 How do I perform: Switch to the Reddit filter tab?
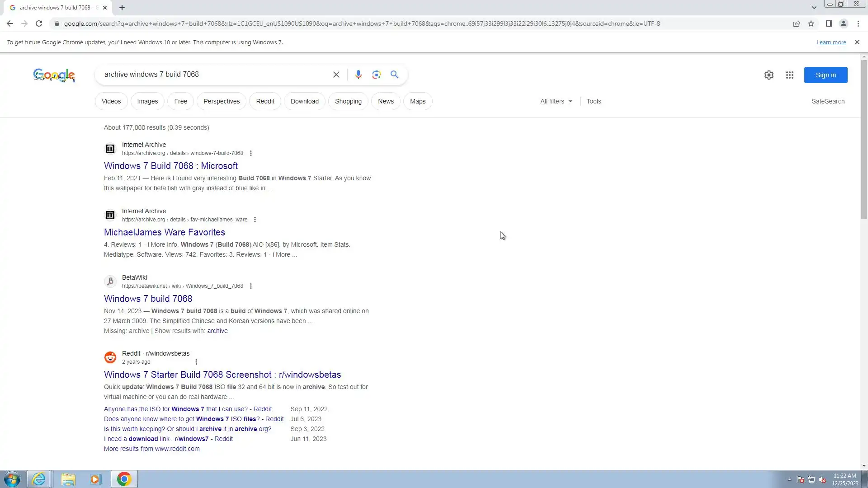(265, 101)
